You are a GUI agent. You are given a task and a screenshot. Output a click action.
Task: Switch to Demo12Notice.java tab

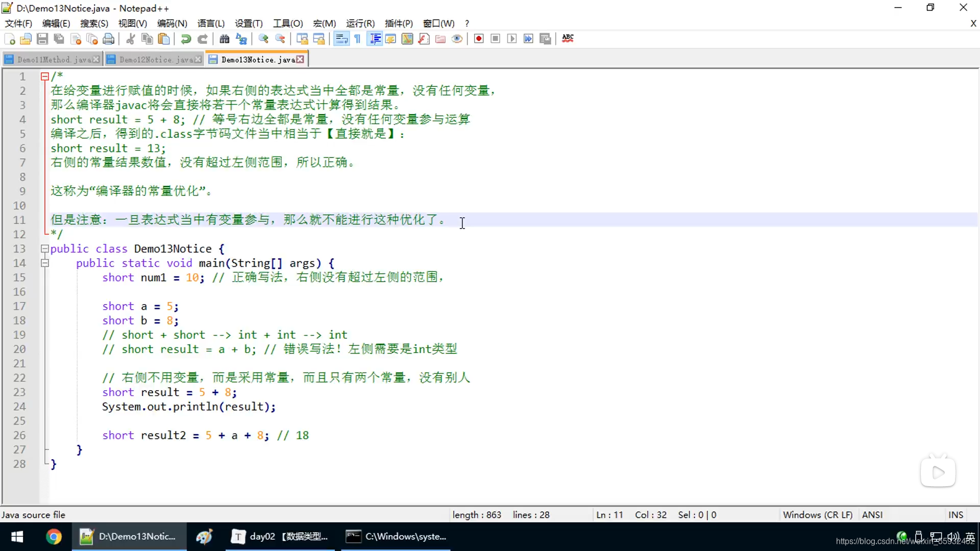[156, 60]
